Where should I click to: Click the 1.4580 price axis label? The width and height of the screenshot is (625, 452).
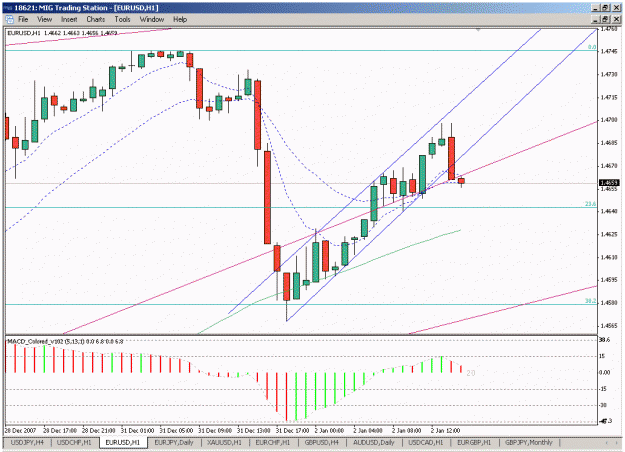[x=609, y=303]
